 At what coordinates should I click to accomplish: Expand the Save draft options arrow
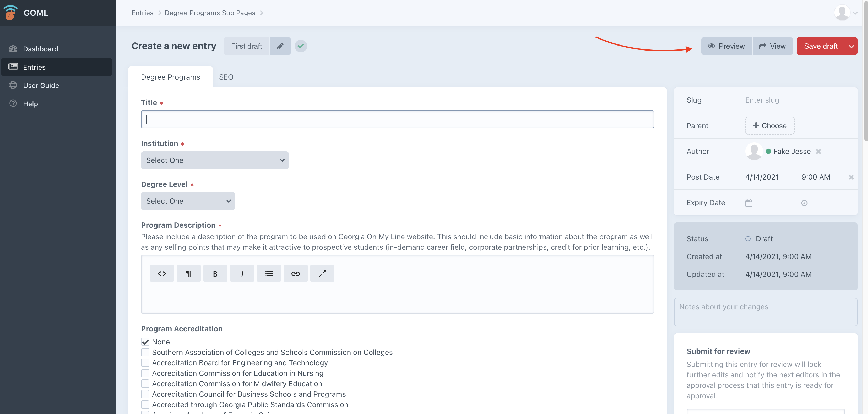tap(851, 46)
